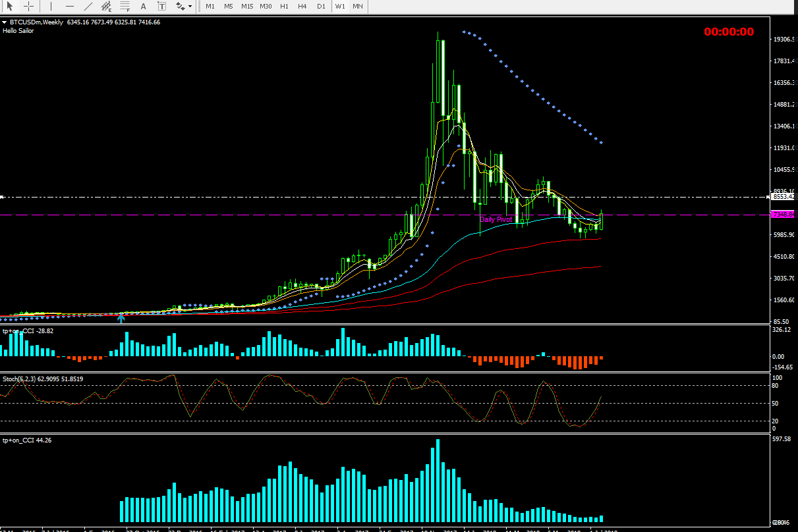
Task: Switch chart to M15 timeframe
Action: (x=247, y=6)
